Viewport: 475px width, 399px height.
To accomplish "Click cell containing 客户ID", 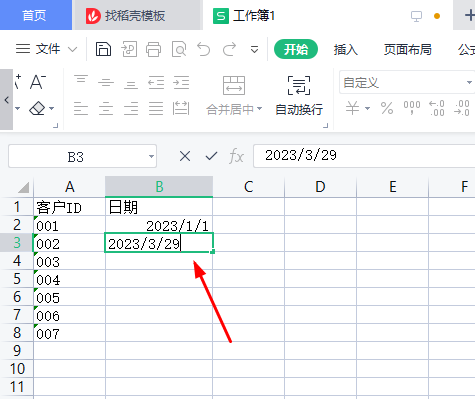I will click(x=69, y=207).
